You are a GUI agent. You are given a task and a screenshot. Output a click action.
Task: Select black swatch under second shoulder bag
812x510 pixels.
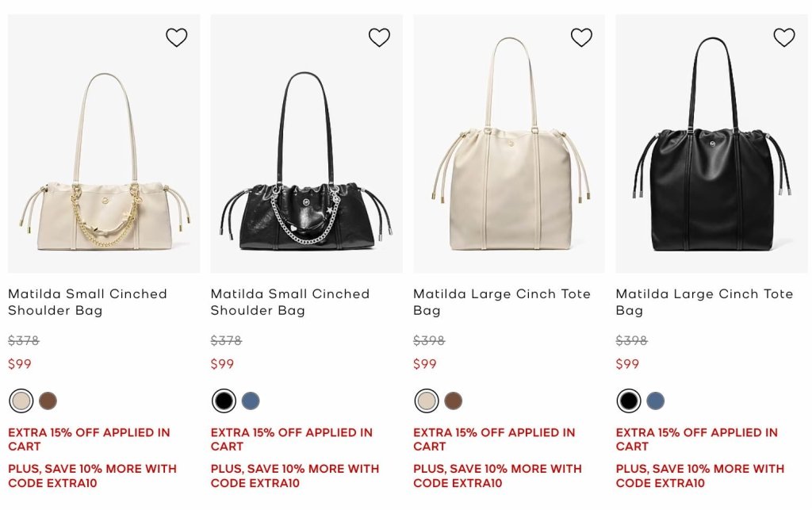pos(224,401)
